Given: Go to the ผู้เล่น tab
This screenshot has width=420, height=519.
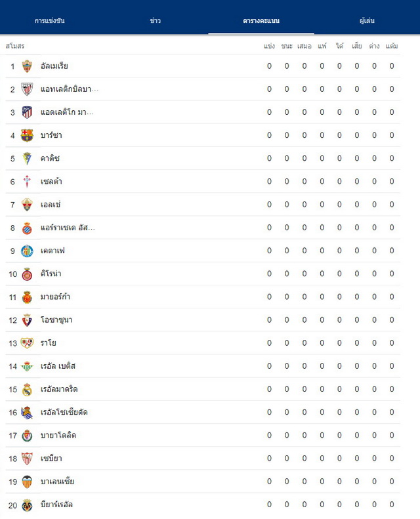Looking at the screenshot, I should [x=367, y=20].
